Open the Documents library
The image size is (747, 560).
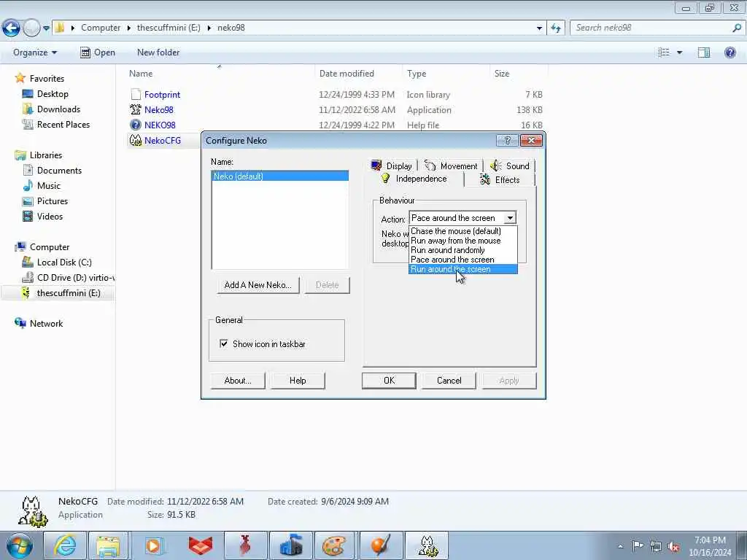tap(59, 171)
